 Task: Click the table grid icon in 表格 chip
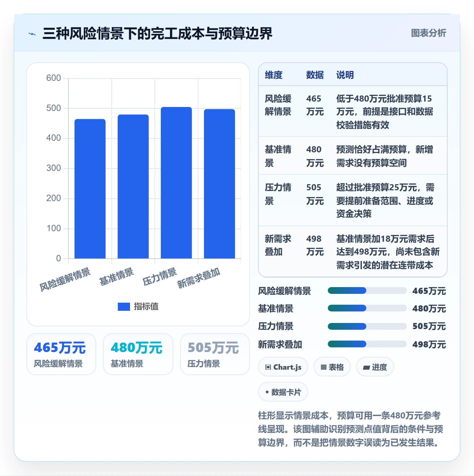coord(324,367)
